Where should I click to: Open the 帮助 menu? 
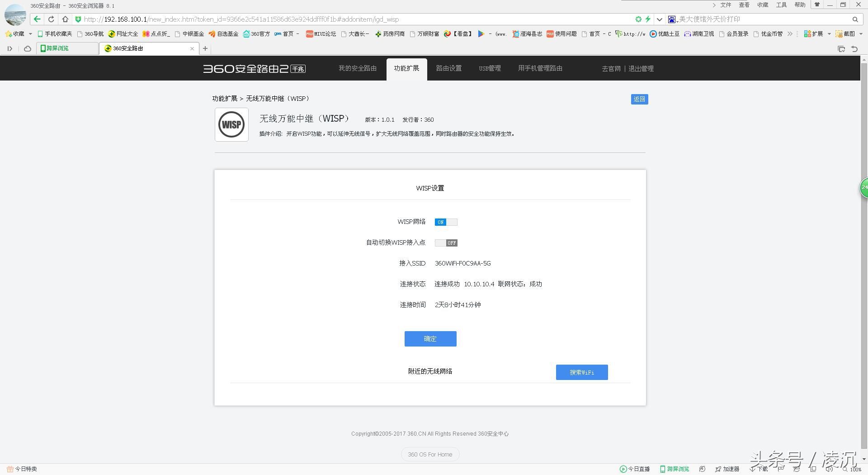[800, 5]
